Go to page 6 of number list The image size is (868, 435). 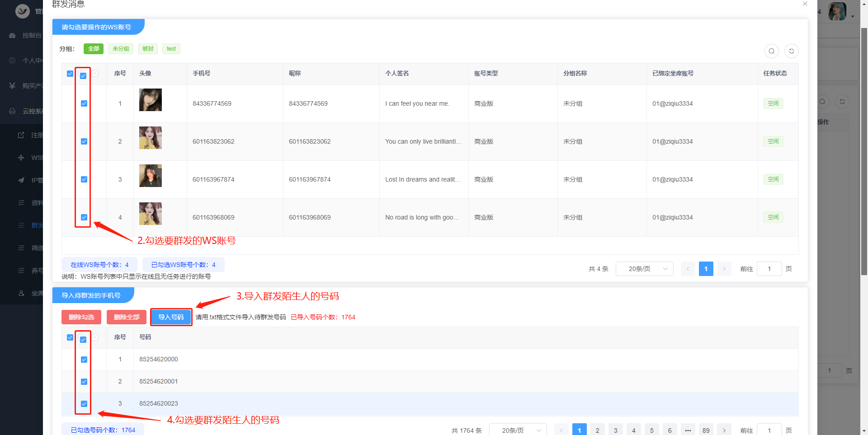(670, 430)
